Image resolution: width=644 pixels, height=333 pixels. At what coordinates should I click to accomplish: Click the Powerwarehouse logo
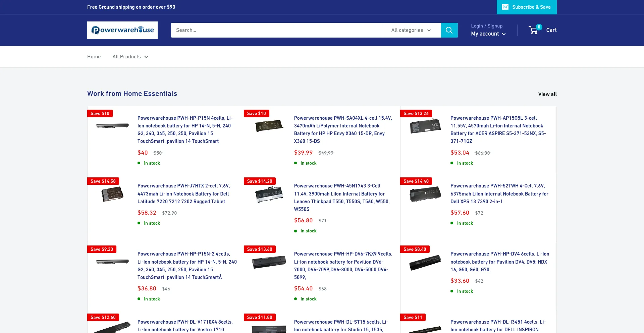tap(122, 30)
